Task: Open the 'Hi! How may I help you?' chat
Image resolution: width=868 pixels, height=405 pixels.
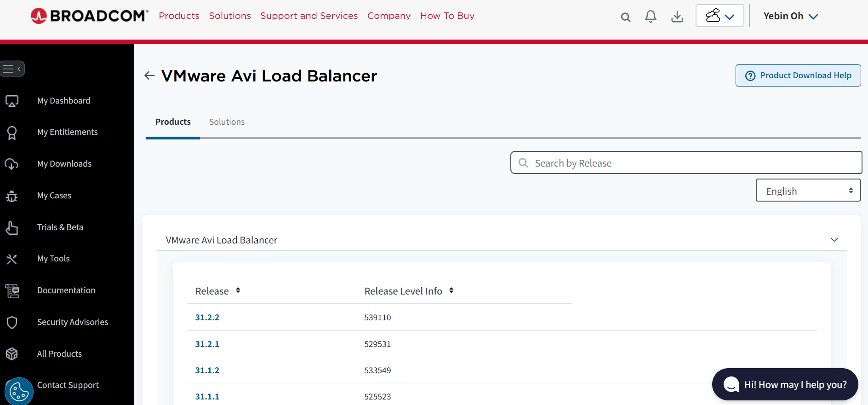Action: (785, 384)
